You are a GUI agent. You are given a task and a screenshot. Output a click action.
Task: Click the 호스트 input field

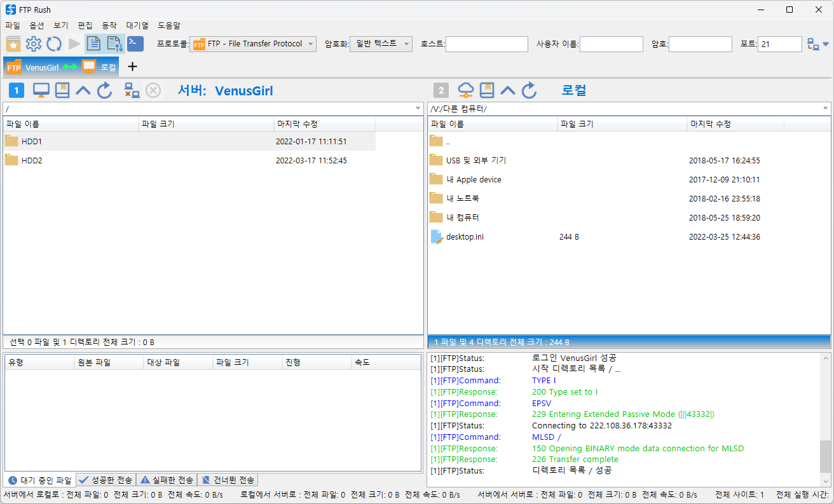coord(487,44)
